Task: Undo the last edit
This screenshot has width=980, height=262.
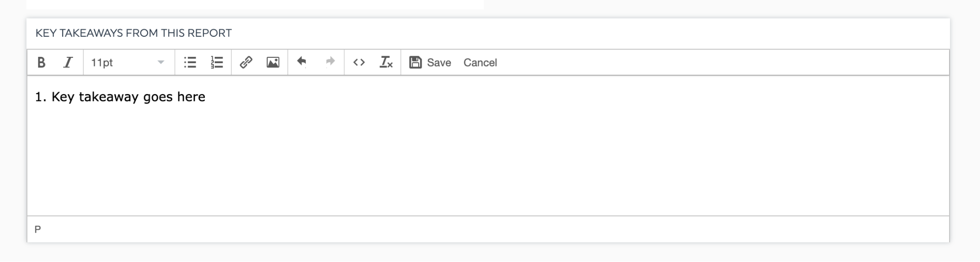Action: (x=302, y=62)
